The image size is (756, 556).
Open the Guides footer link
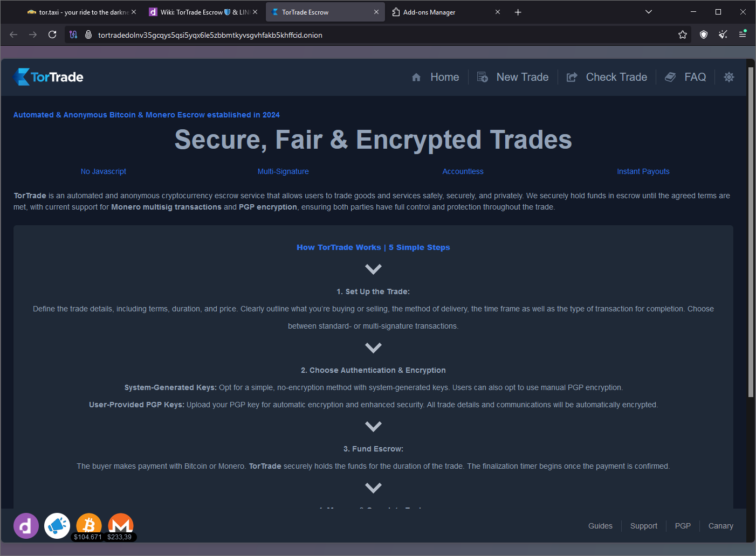pyautogui.click(x=600, y=526)
